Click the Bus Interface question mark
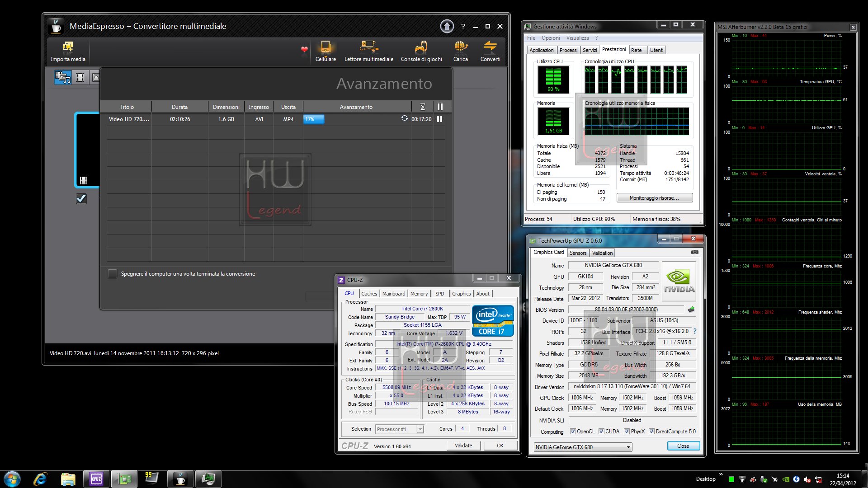Viewport: 868px width, 488px height. [695, 331]
